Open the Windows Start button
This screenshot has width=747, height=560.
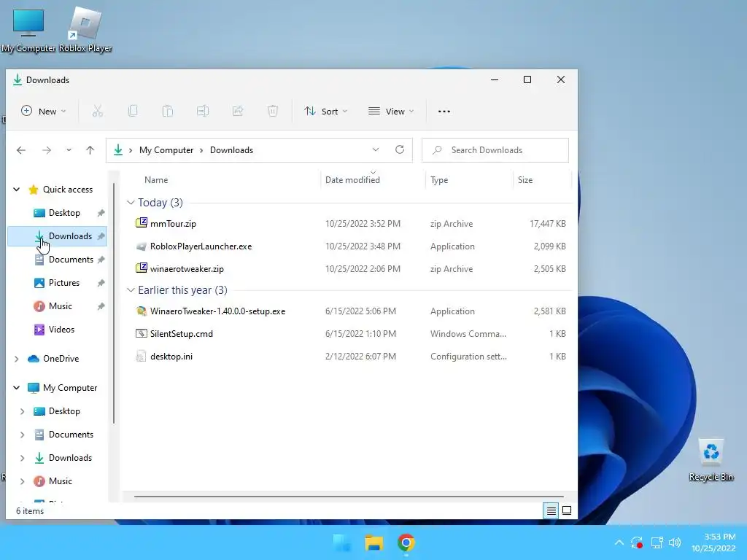[x=341, y=542]
